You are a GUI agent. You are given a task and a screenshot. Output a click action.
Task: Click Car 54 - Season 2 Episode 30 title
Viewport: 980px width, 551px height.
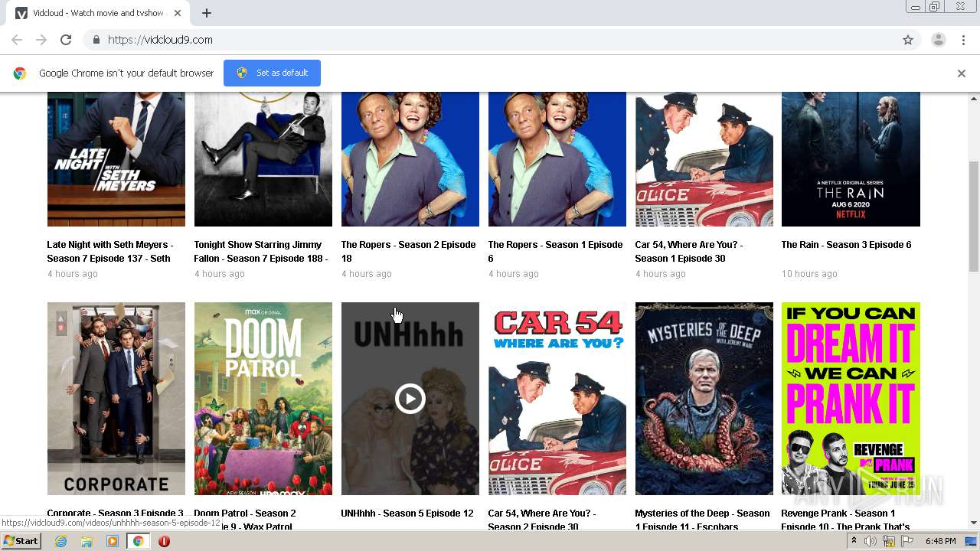click(542, 520)
